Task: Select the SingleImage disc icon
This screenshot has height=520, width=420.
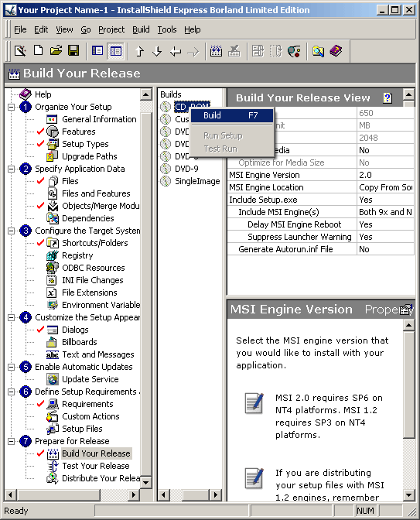Action: (x=165, y=181)
